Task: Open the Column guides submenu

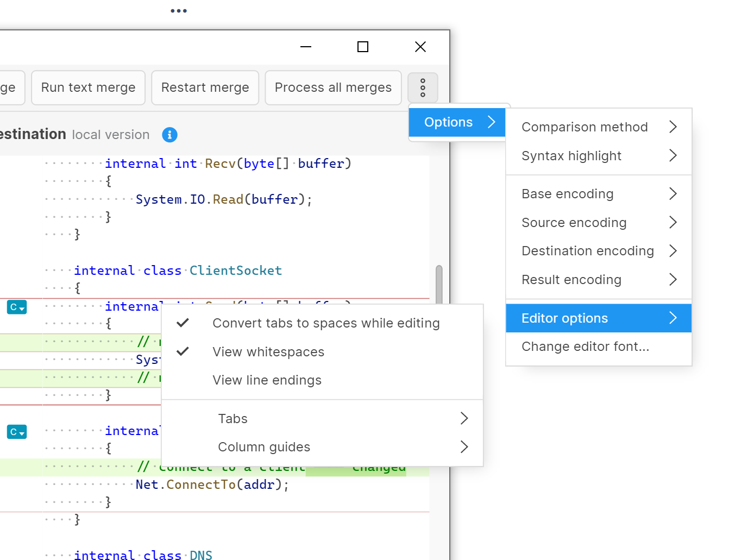Action: click(x=264, y=446)
